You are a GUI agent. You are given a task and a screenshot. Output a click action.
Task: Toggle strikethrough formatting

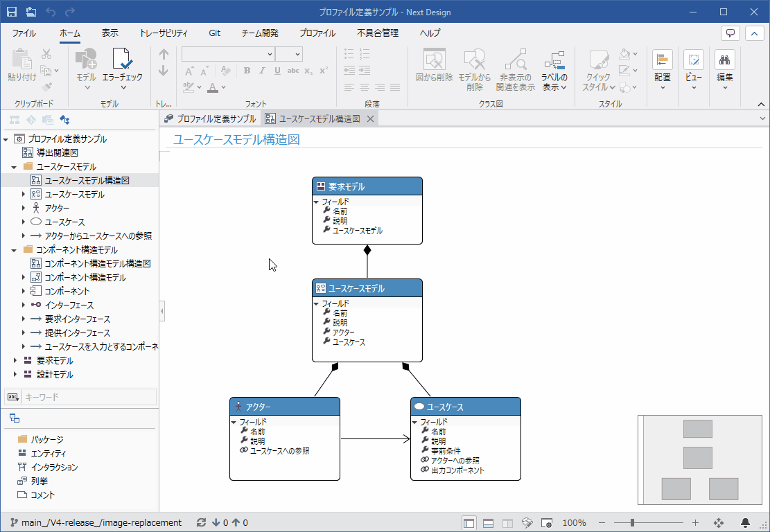(x=292, y=71)
